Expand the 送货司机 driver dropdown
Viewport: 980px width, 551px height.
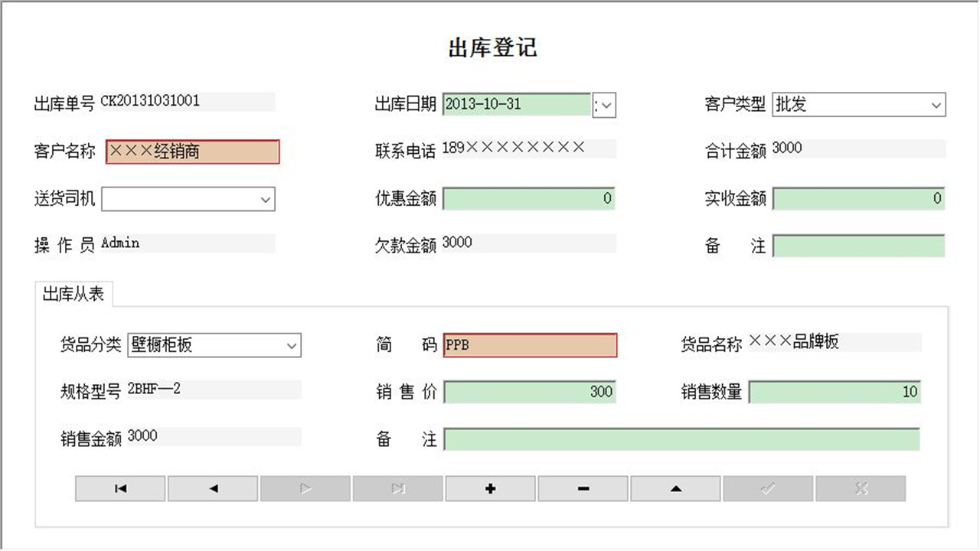(x=266, y=199)
